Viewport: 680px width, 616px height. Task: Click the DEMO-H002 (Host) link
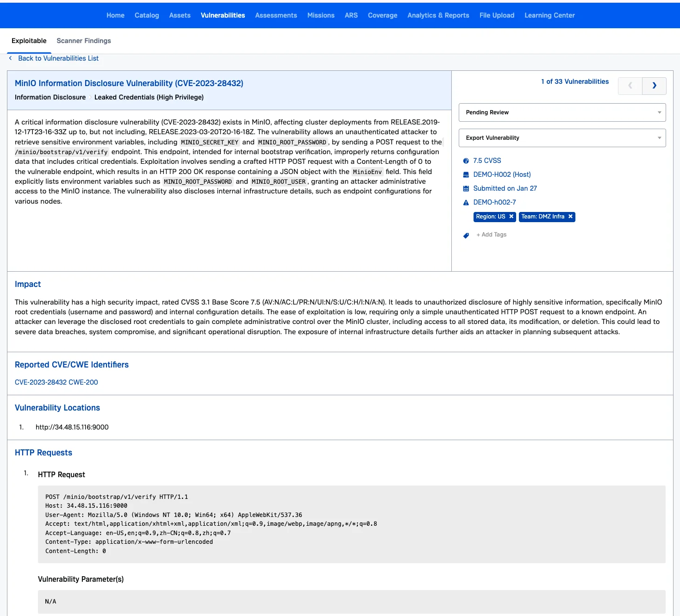coord(502,174)
